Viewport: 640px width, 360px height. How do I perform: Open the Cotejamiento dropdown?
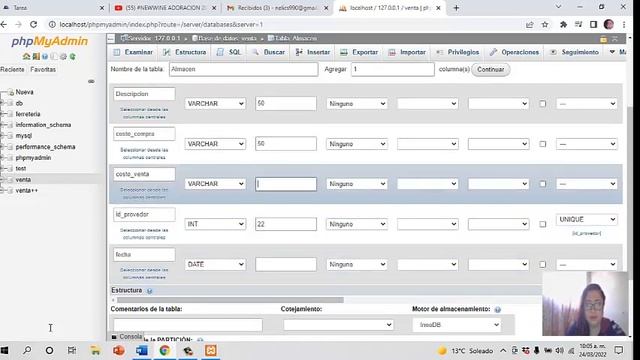pyautogui.click(x=338, y=325)
